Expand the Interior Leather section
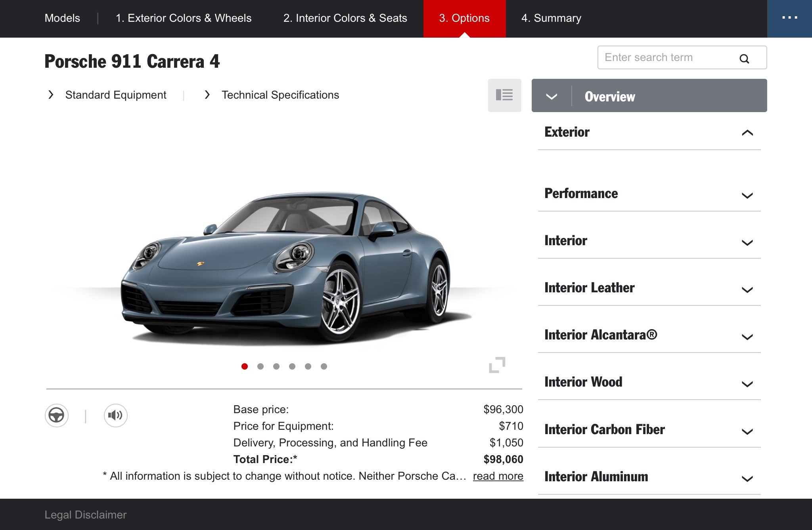 649,288
